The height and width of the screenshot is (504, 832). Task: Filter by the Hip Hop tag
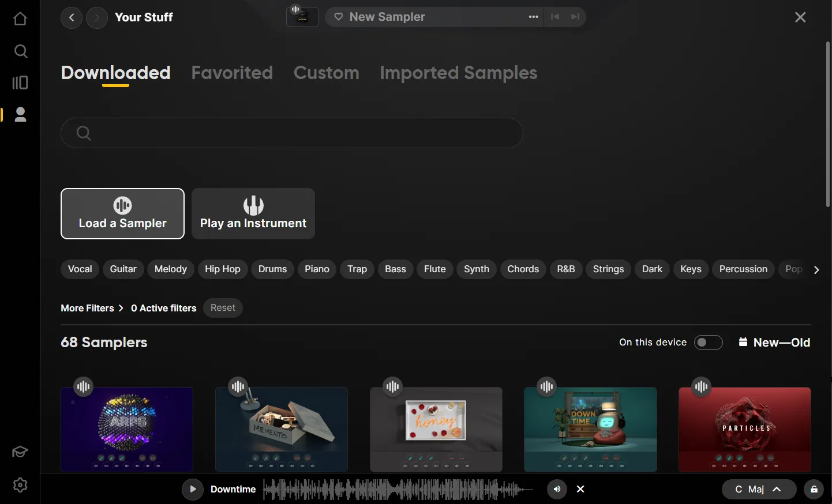pyautogui.click(x=223, y=269)
